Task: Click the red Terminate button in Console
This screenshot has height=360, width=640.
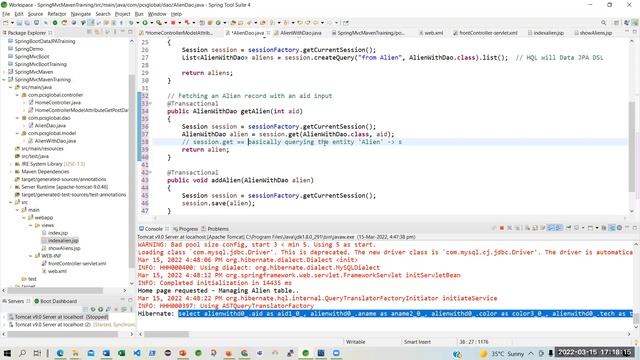Action: coord(502,228)
